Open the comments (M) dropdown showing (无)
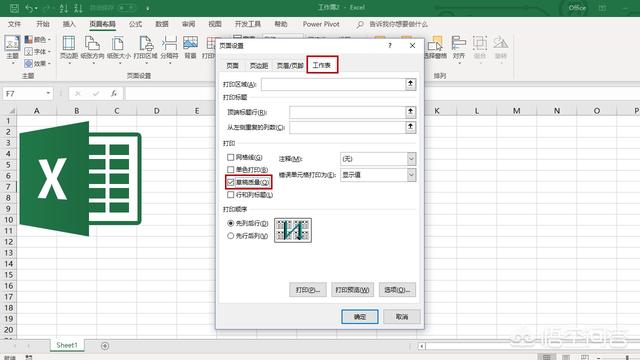This screenshot has width=640, height=360. pyautogui.click(x=378, y=159)
